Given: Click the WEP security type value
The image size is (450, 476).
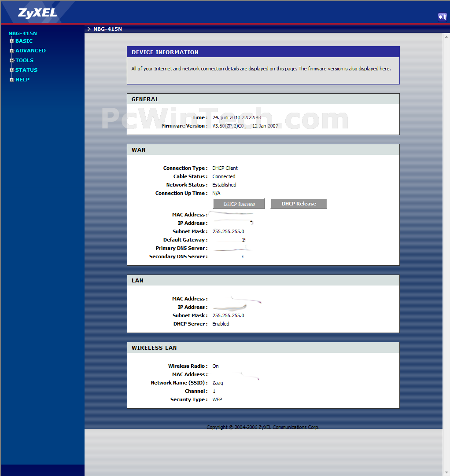Looking at the screenshot, I should pos(217,399).
